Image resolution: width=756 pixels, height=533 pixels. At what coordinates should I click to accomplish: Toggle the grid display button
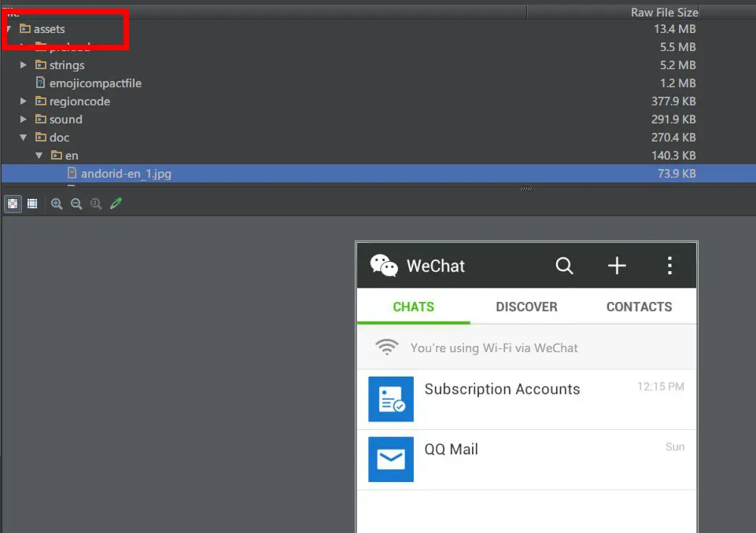click(x=32, y=204)
